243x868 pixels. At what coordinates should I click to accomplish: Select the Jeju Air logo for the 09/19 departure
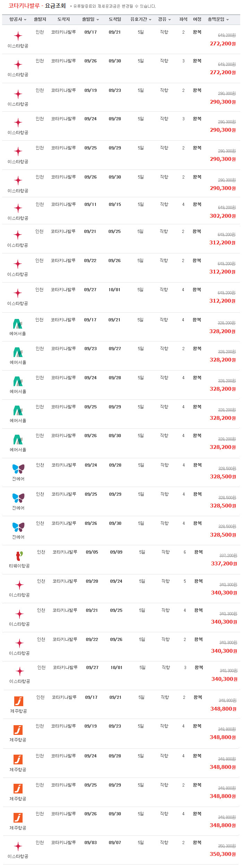(x=18, y=730)
